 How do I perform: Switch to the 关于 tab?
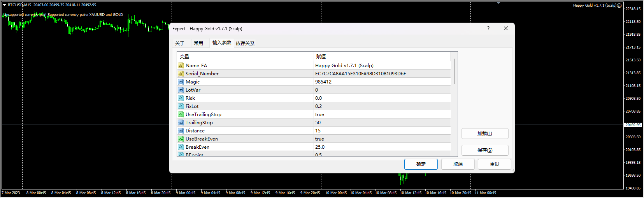tap(180, 43)
